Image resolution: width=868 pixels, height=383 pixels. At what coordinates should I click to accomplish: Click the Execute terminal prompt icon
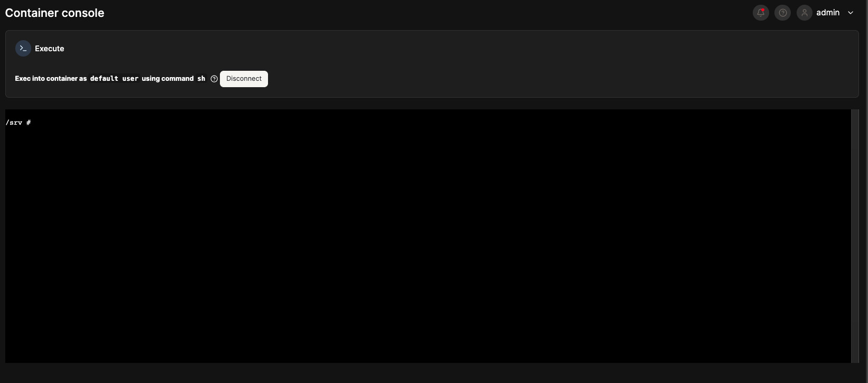[23, 48]
